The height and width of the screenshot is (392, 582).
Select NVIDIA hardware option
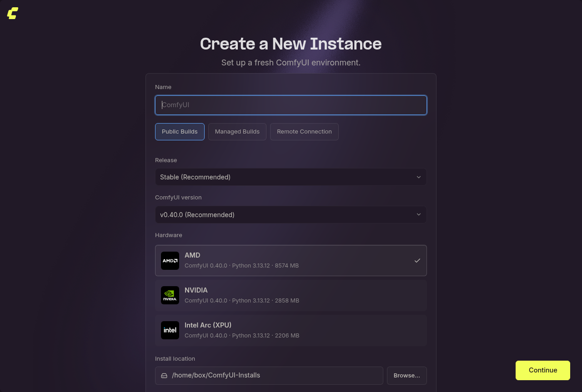[x=291, y=295]
